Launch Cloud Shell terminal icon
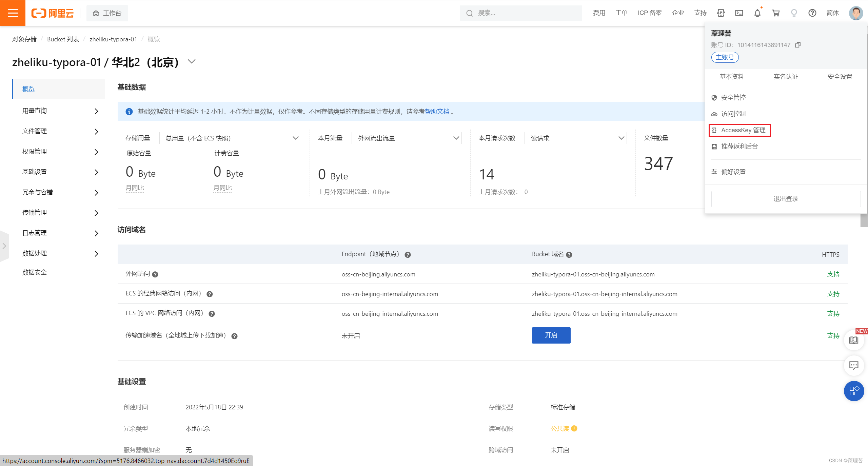Screen dimensions: 868x466 pyautogui.click(x=739, y=13)
